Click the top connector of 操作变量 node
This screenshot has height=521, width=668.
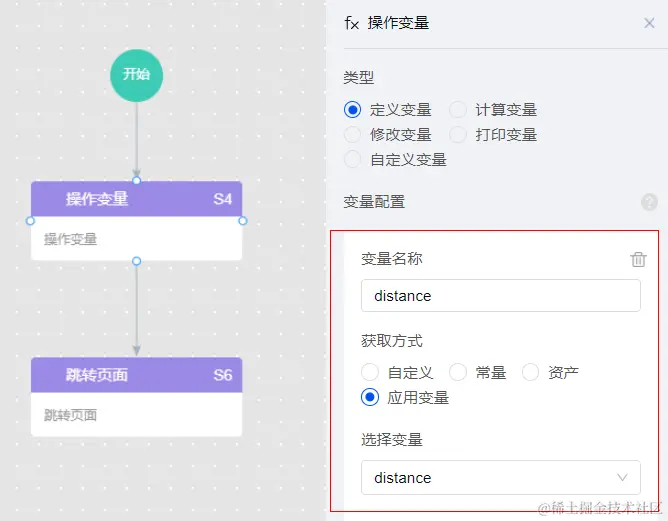pyautogui.click(x=136, y=181)
